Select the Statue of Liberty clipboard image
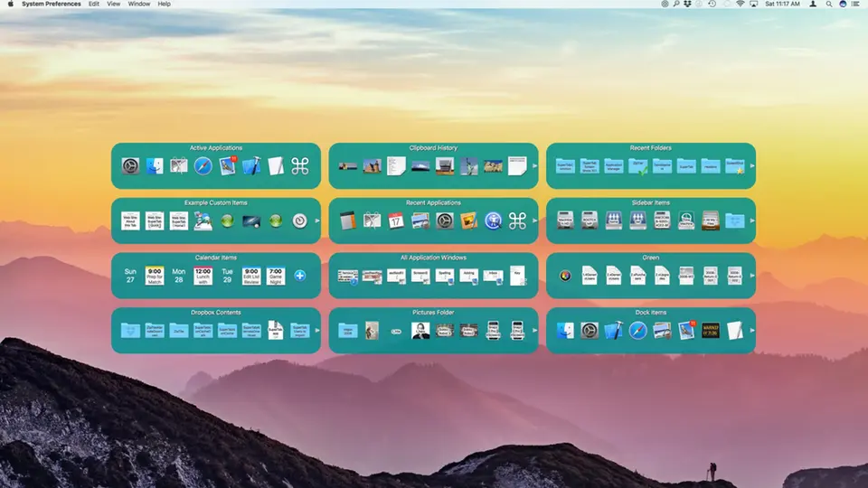 point(468,166)
